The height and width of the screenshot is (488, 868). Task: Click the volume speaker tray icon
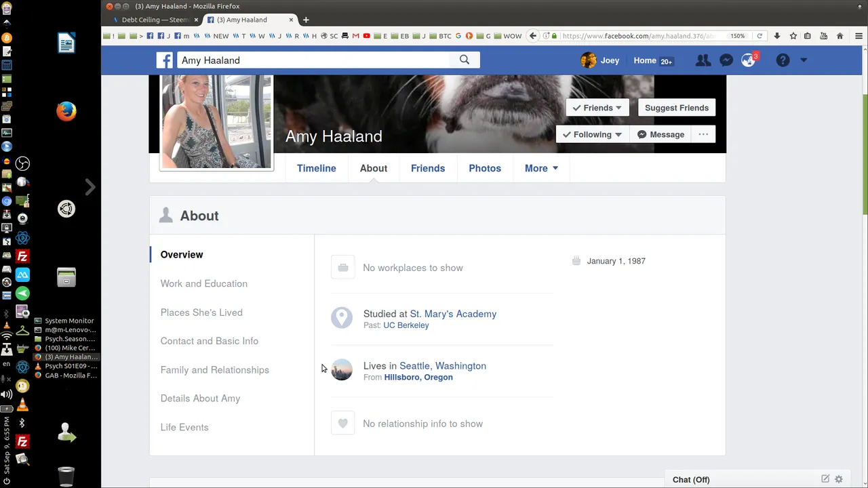pyautogui.click(x=7, y=394)
